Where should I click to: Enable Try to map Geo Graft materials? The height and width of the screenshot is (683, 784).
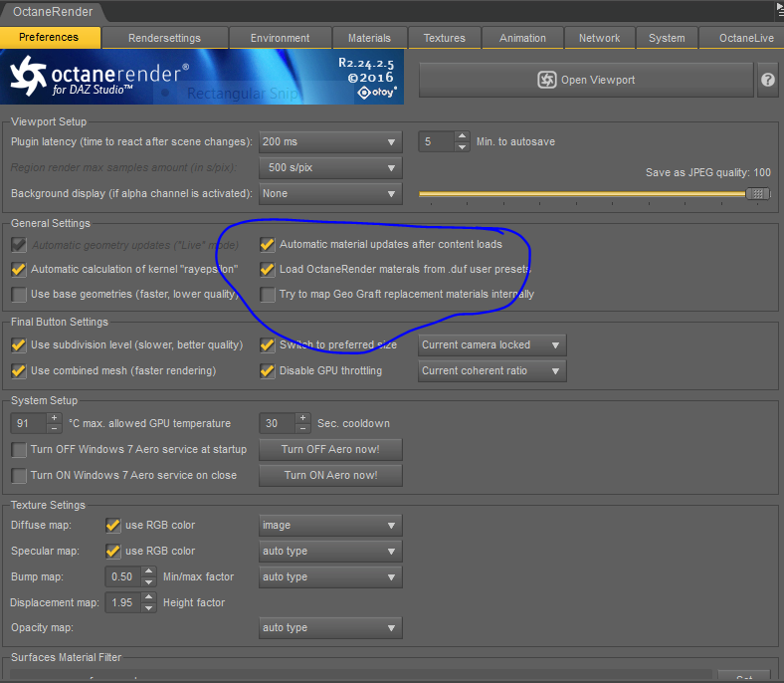point(268,295)
